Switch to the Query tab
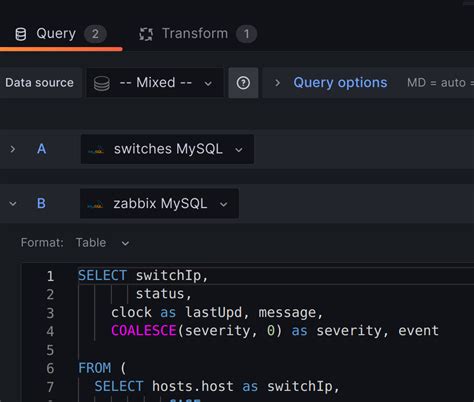Viewport: 474px width, 402px height. point(61,34)
